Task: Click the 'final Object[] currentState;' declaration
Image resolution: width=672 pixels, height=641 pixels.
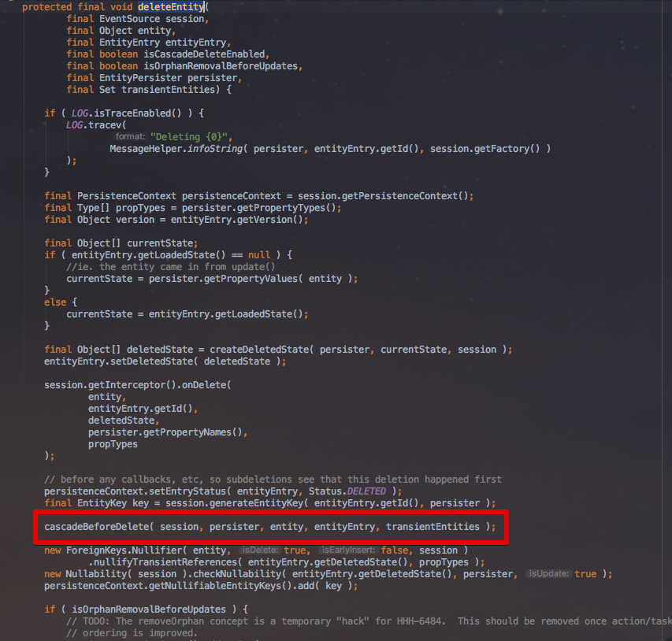Action: pos(121,243)
